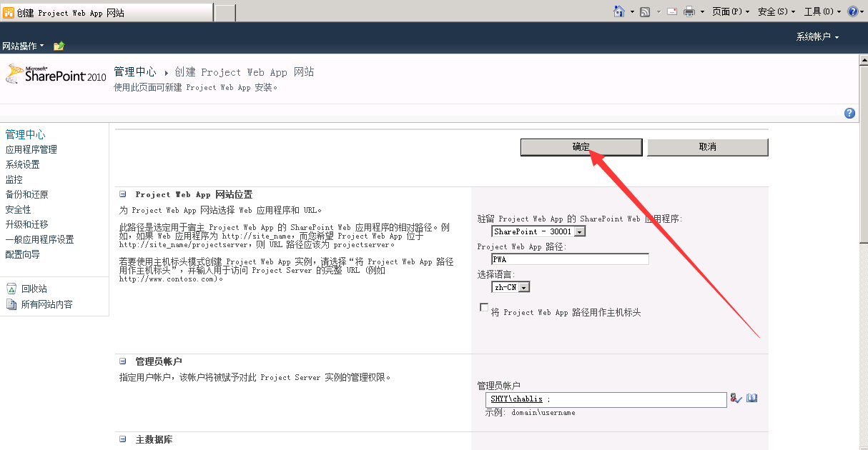This screenshot has width=868, height=450.
Task: Open the zh-CN language dropdown
Action: tap(511, 287)
